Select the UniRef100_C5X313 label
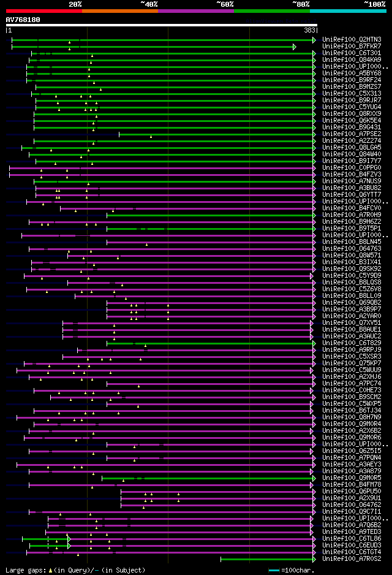The image size is (392, 575). [x=352, y=94]
